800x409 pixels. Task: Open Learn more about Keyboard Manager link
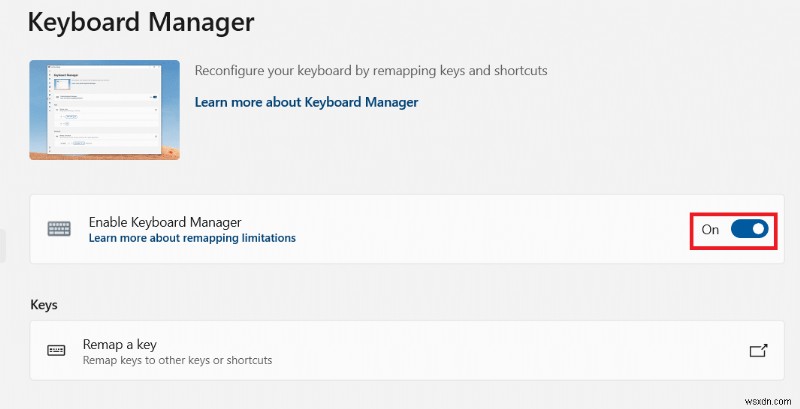[x=306, y=102]
